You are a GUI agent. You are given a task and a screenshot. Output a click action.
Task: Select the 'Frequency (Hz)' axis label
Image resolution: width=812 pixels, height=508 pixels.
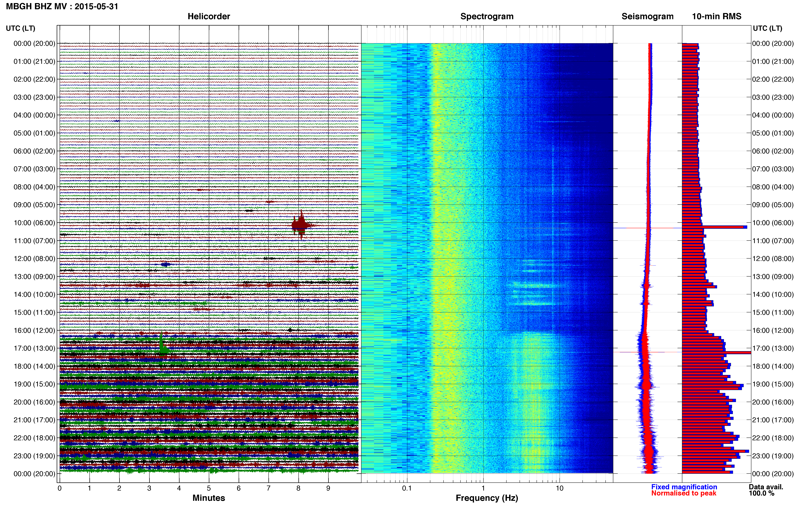coord(487,498)
